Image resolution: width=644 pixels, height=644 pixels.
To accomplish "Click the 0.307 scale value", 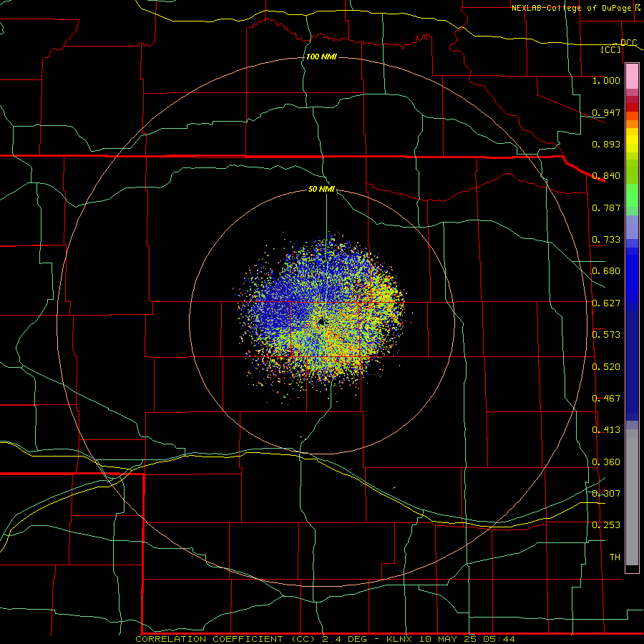I will pos(606,493).
